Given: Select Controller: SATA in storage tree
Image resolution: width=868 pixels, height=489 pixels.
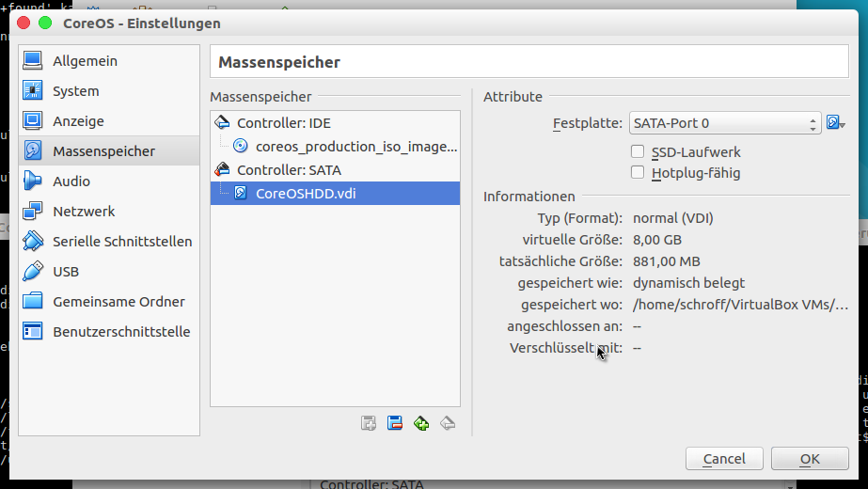Looking at the screenshot, I should click(335, 170).
